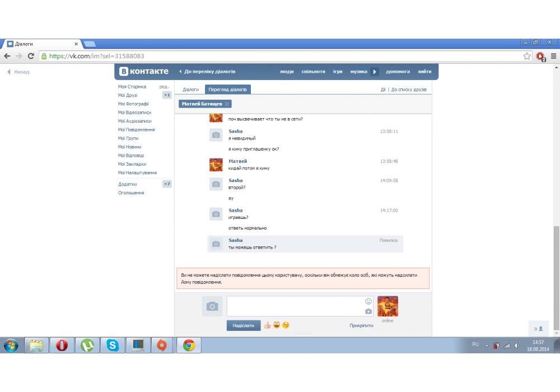Click Sasha's placeholder avatar at 13:58:11

(216, 135)
